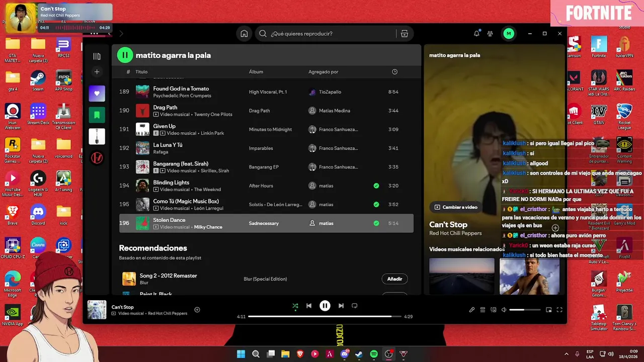Toggle repeat mode
644x362 pixels.
pos(355,306)
